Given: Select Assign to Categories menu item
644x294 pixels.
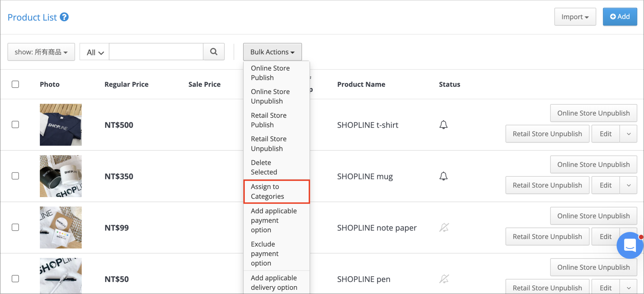Looking at the screenshot, I should 277,191.
